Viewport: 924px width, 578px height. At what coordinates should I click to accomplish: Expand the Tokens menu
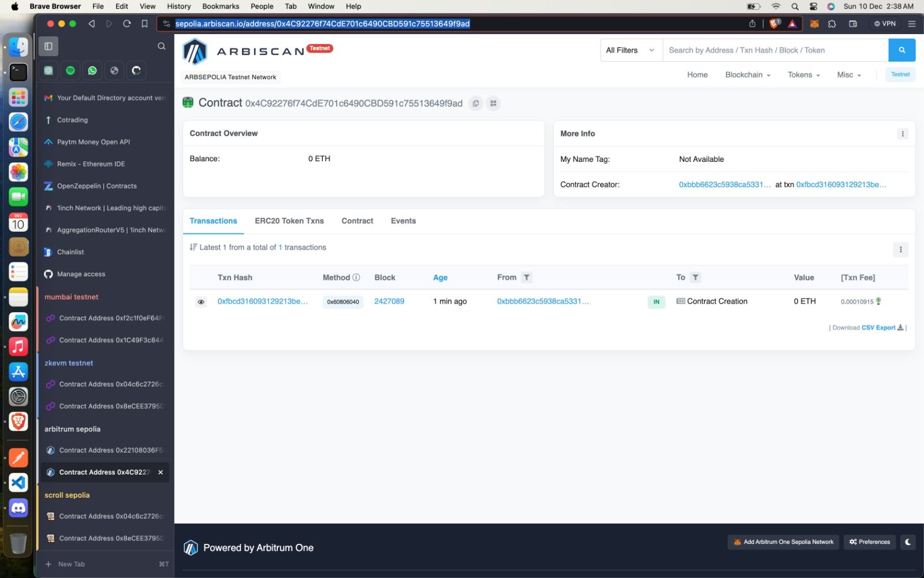pos(804,75)
